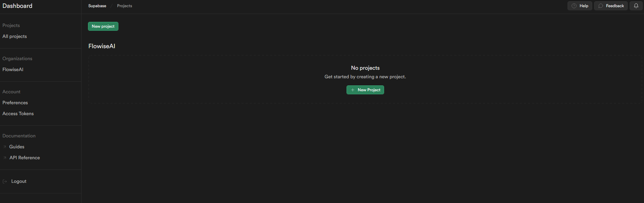Viewport: 644px width, 203px height.
Task: Open the API Reference link
Action: pos(25,158)
